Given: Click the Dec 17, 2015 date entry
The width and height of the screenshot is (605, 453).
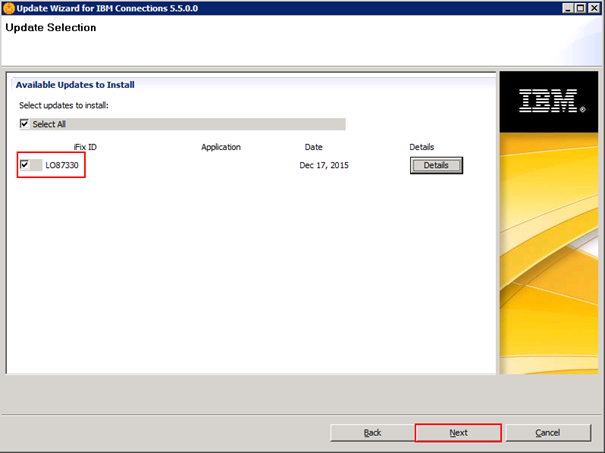Looking at the screenshot, I should pos(324,165).
